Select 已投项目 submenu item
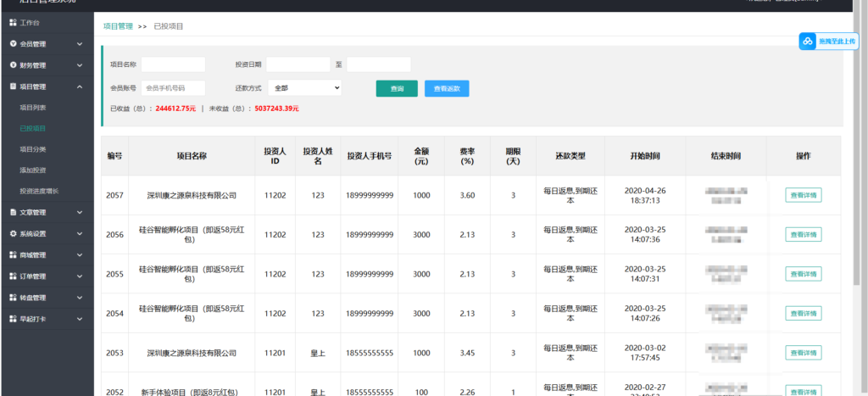 [33, 129]
